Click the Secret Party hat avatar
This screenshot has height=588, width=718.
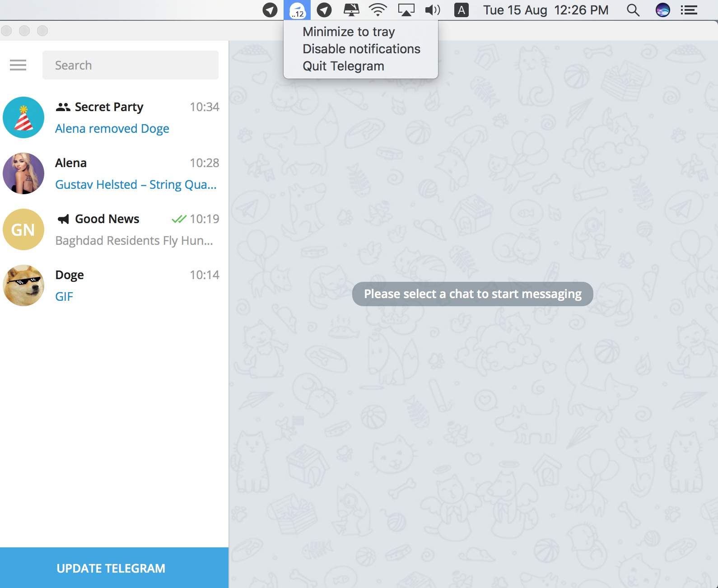(23, 117)
